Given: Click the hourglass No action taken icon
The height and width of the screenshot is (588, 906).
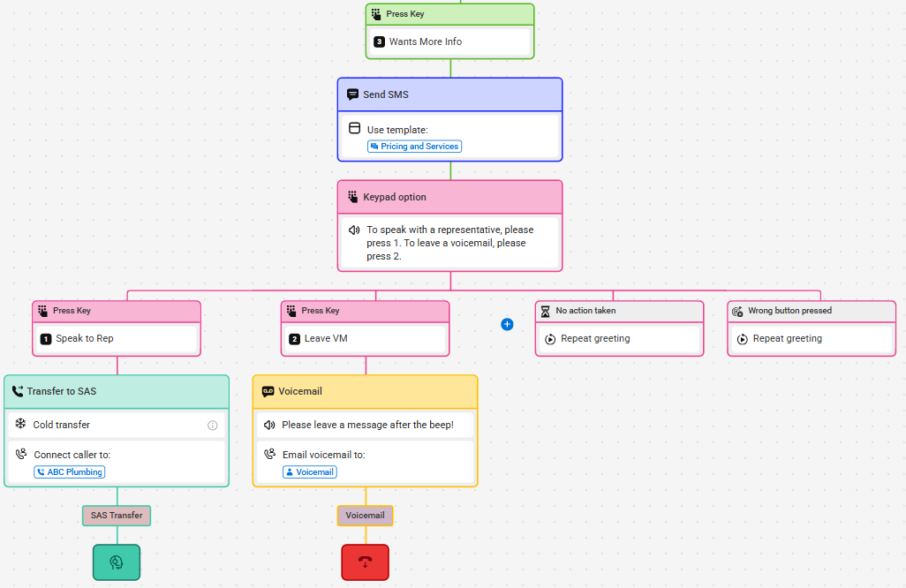Looking at the screenshot, I should (x=545, y=312).
